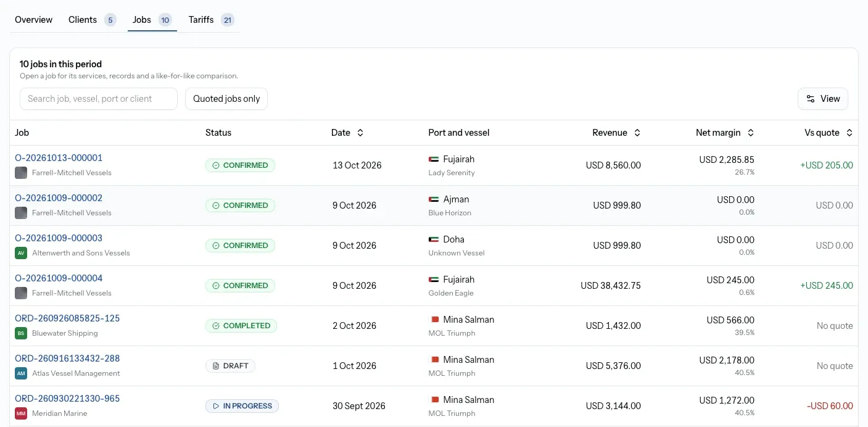This screenshot has height=427, width=868.
Task: Click the -USD 60.00 vs quote value
Action: pyautogui.click(x=830, y=406)
